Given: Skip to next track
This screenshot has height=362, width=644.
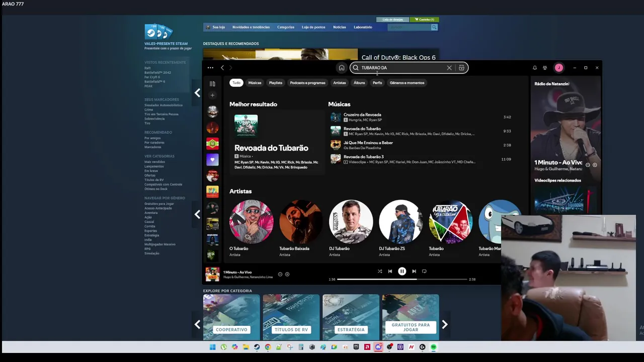Looking at the screenshot, I should click(414, 271).
